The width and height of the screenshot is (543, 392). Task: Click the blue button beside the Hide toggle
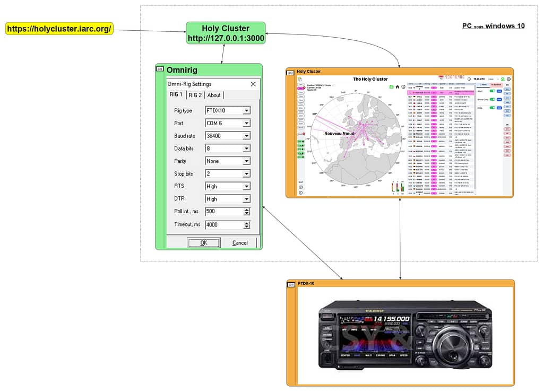[x=499, y=108]
